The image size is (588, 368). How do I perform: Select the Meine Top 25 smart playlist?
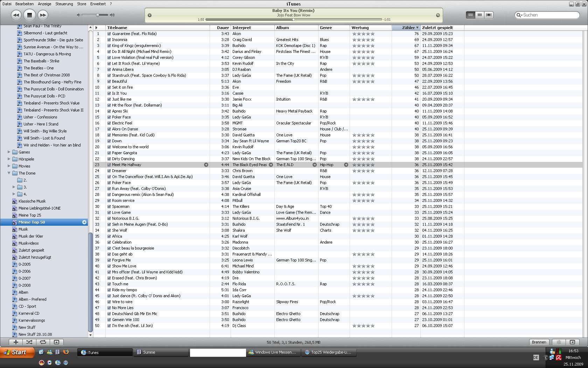coord(30,215)
